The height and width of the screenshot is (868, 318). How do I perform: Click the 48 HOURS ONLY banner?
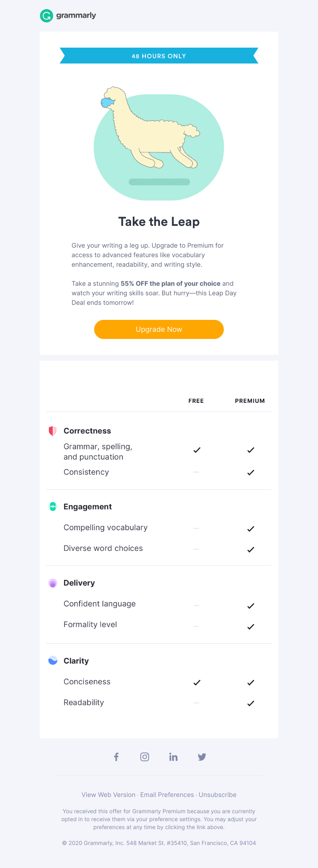point(159,56)
